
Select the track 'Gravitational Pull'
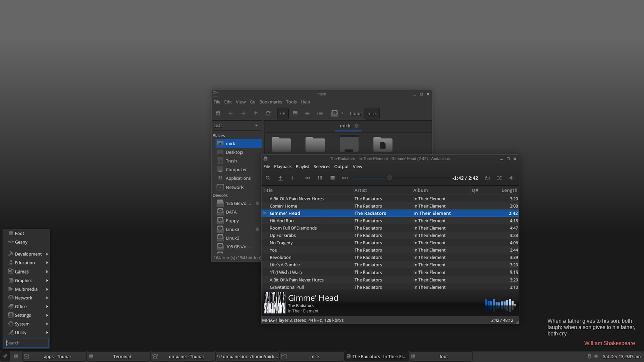click(390, 287)
